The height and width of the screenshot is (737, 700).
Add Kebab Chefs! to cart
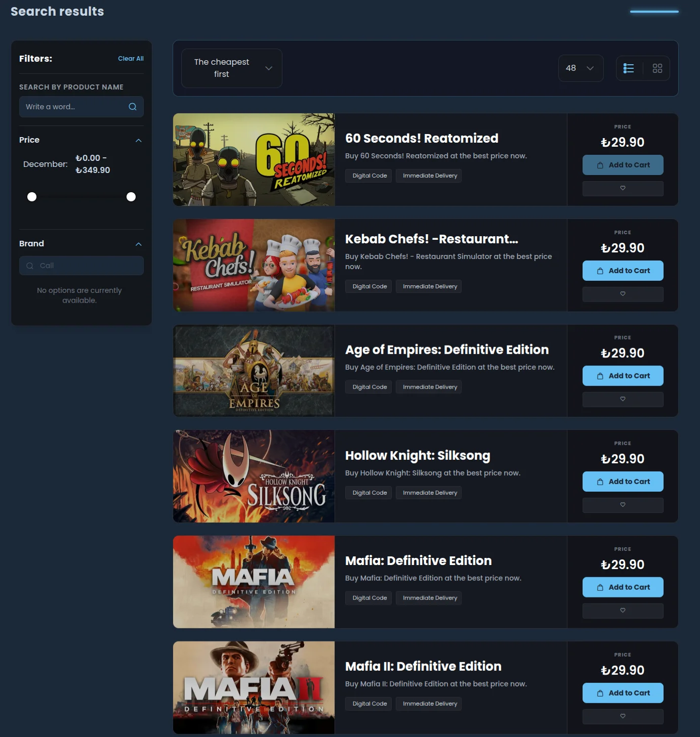[x=623, y=271]
